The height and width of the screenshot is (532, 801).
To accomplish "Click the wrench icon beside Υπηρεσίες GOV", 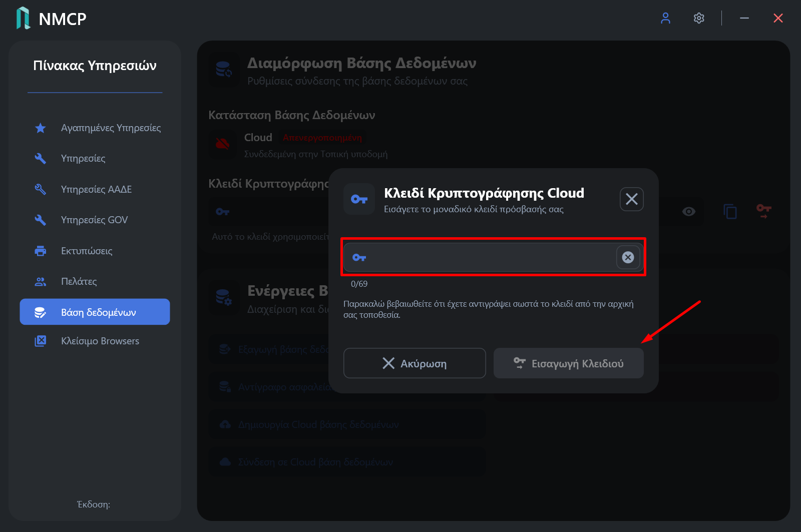I will (x=41, y=220).
